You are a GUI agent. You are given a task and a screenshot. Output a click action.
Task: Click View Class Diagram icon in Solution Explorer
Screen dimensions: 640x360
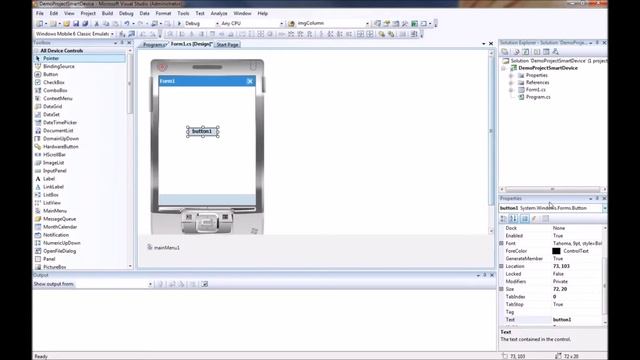click(x=556, y=52)
